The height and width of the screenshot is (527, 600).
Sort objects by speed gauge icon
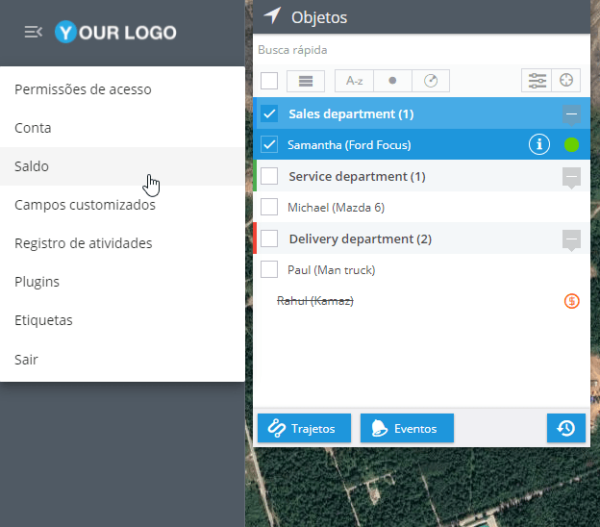[431, 81]
